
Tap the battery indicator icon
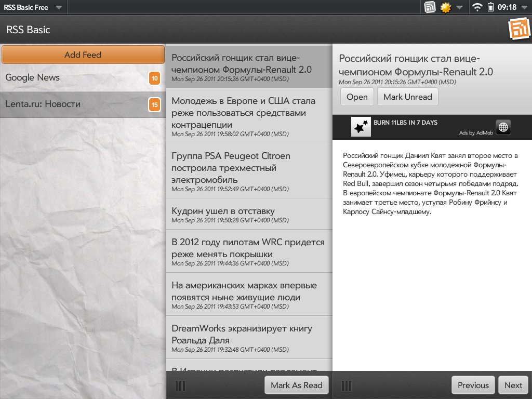point(490,7)
